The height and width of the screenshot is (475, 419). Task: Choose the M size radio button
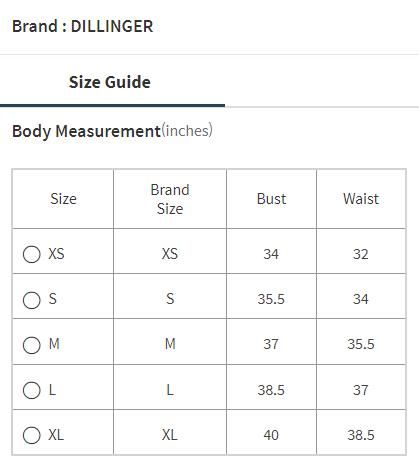32,345
